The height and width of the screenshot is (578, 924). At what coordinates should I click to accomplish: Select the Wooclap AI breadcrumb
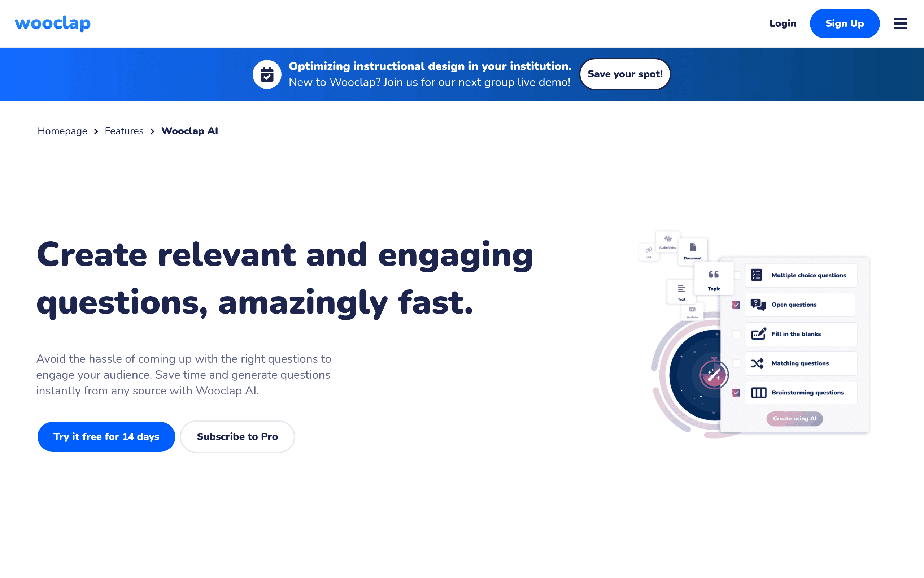[x=190, y=131]
